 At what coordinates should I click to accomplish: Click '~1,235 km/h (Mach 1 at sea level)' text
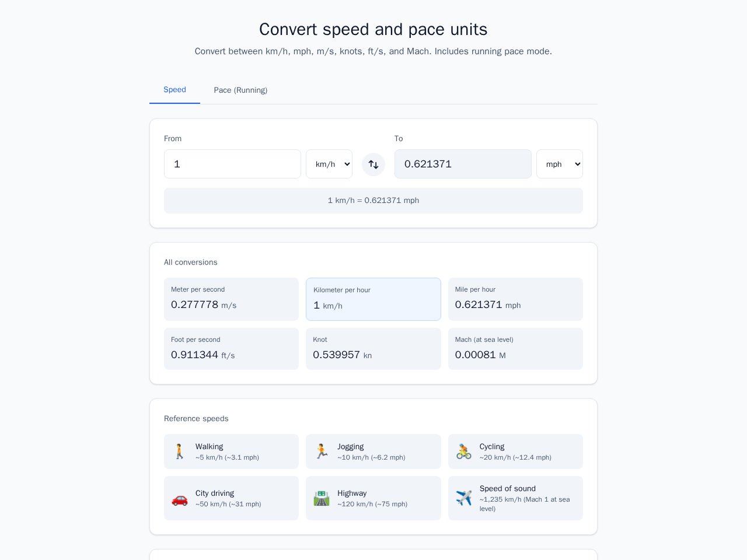click(525, 504)
